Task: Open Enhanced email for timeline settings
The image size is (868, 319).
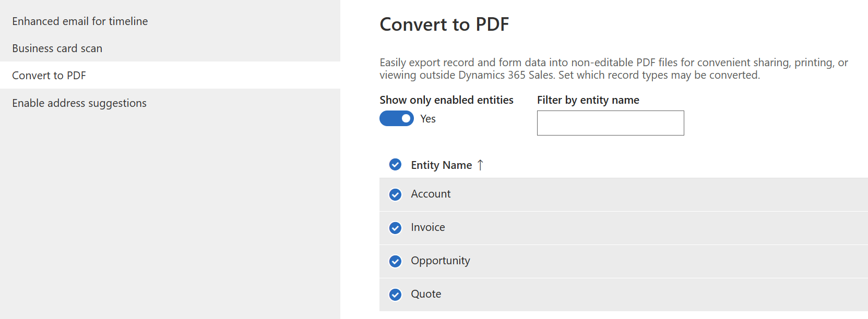Action: click(80, 21)
